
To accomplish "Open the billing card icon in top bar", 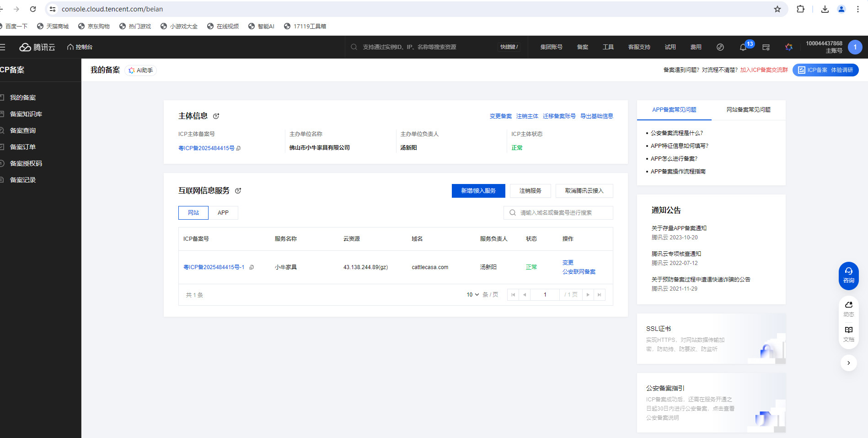I will coord(766,47).
